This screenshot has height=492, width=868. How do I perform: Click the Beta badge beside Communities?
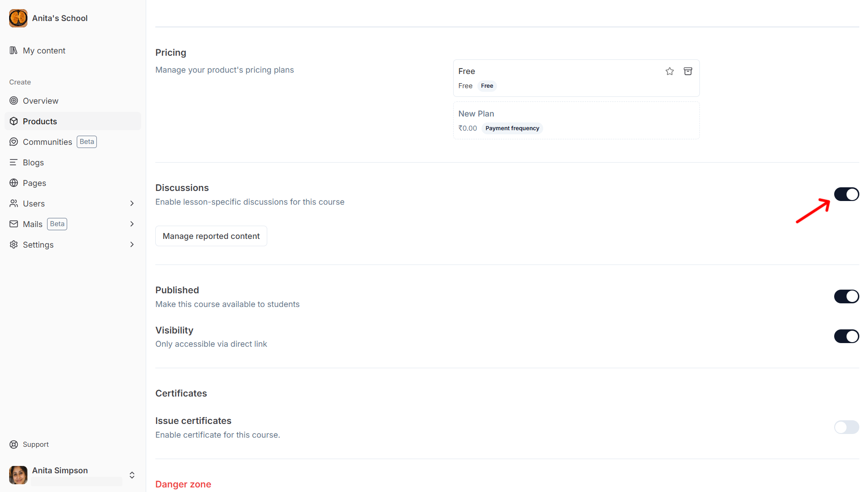pos(87,142)
